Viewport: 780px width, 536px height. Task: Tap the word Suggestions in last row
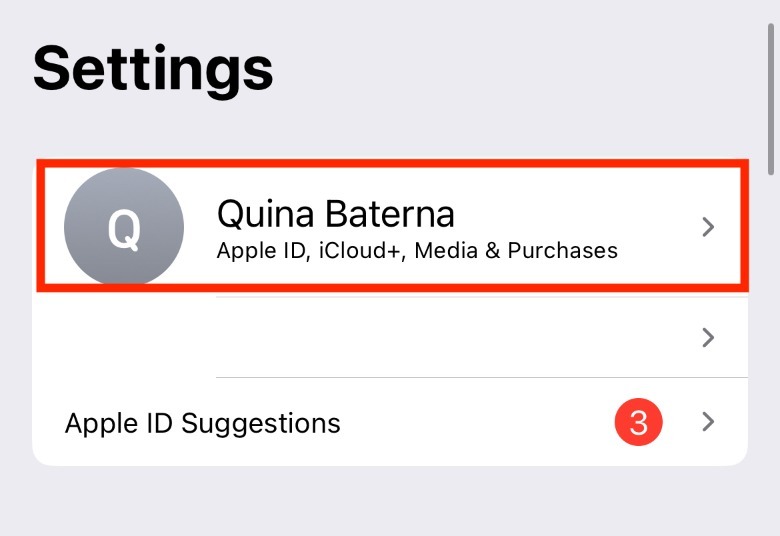[261, 423]
